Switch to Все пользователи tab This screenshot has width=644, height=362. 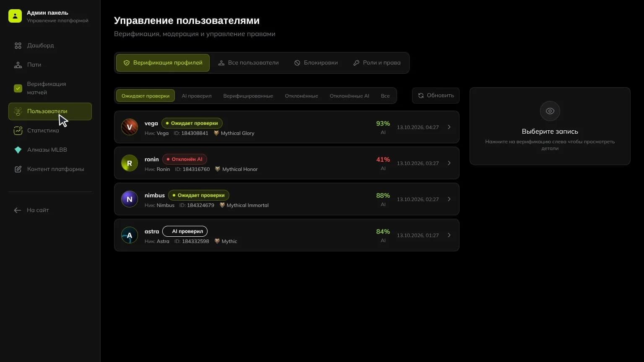(248, 63)
